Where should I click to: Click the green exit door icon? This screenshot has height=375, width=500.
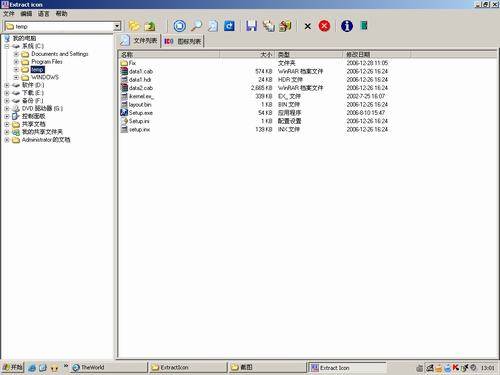[x=364, y=25]
